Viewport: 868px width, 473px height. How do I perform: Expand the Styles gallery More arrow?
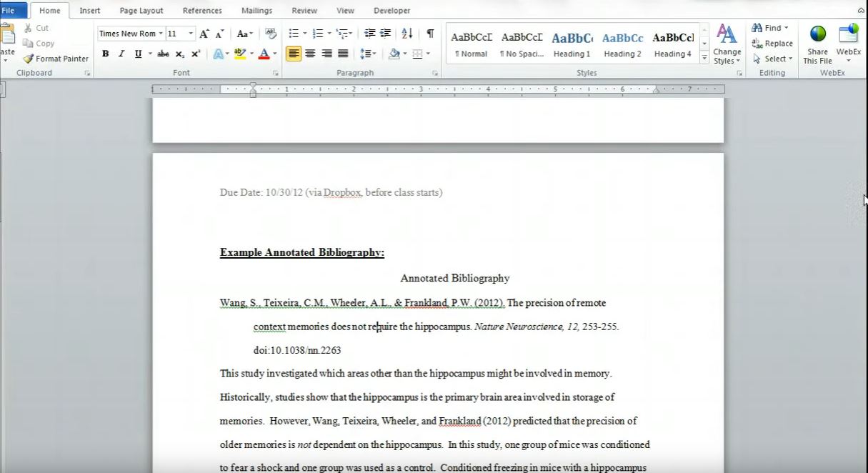(704, 59)
